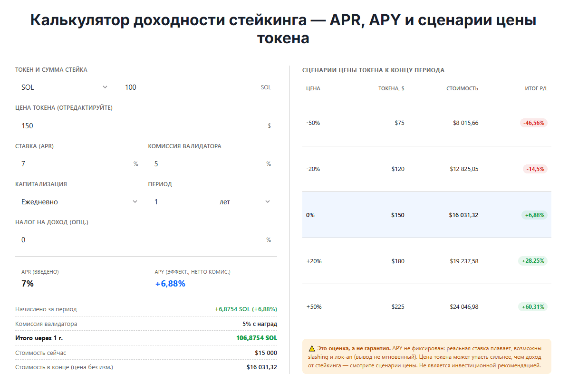Click the $24 046,98 value cell
The width and height of the screenshot is (578, 392).
tap(464, 307)
